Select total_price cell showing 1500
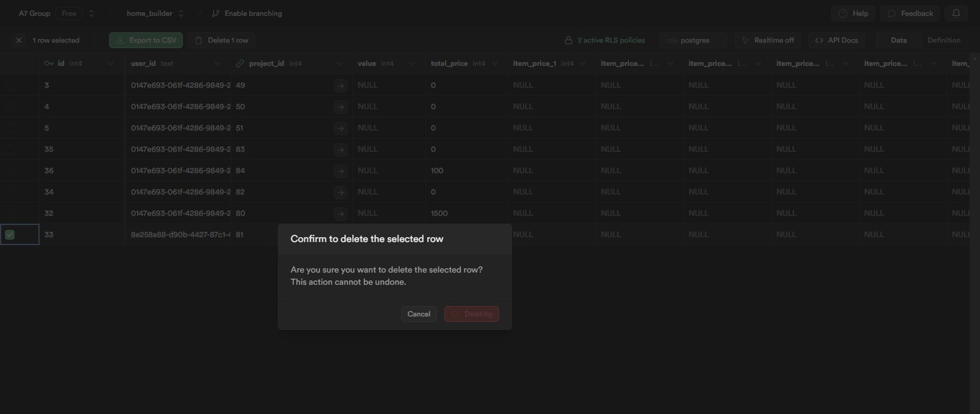 click(x=467, y=213)
